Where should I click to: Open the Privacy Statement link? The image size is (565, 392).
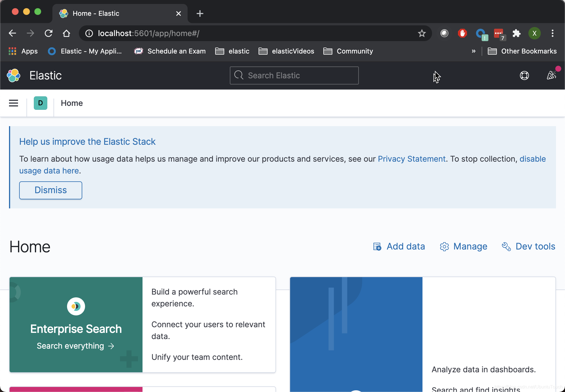[412, 159]
